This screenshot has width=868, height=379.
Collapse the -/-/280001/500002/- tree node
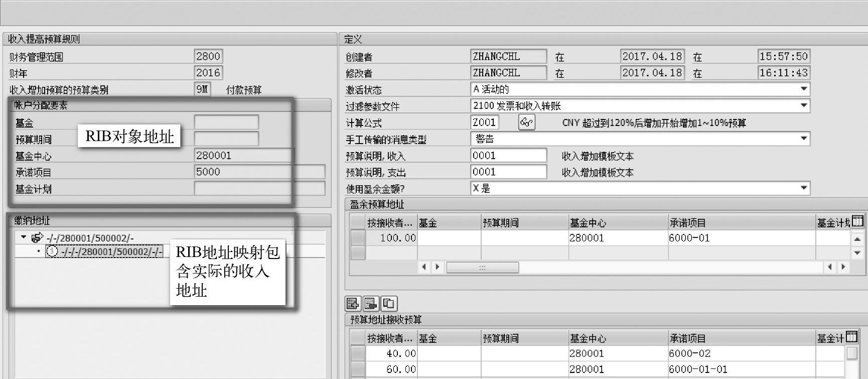[24, 237]
